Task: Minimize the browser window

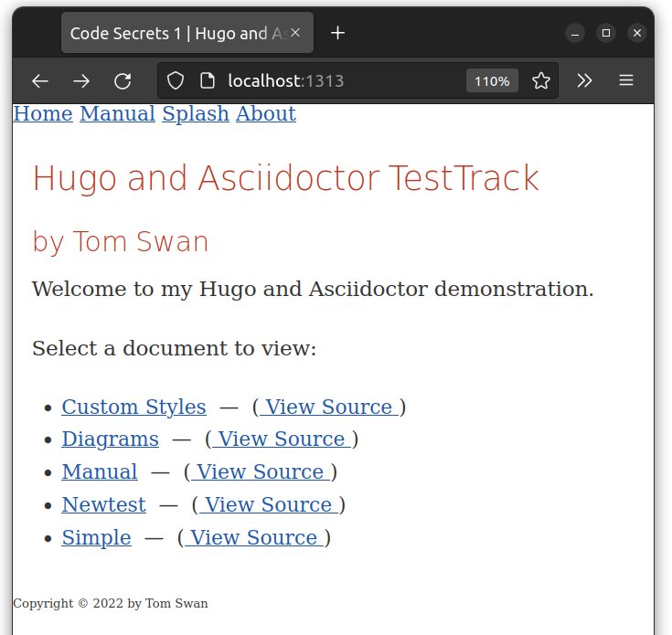Action: click(x=575, y=33)
